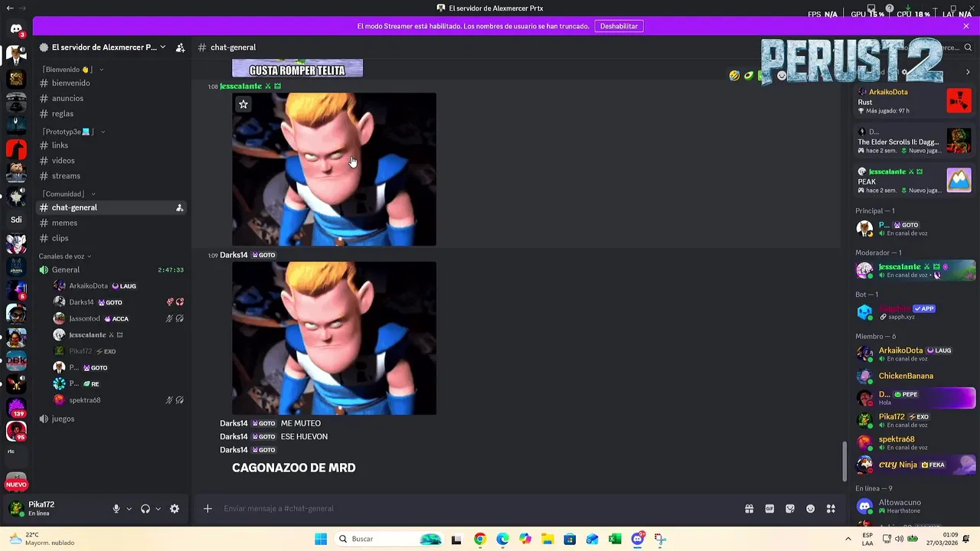Viewport: 980px width, 551px height.
Task: Collapse the Comunidad category
Action: [x=69, y=194]
